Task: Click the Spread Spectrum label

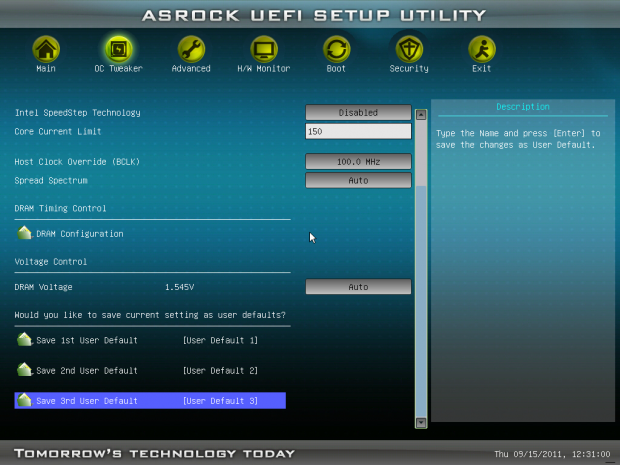Action: point(51,180)
